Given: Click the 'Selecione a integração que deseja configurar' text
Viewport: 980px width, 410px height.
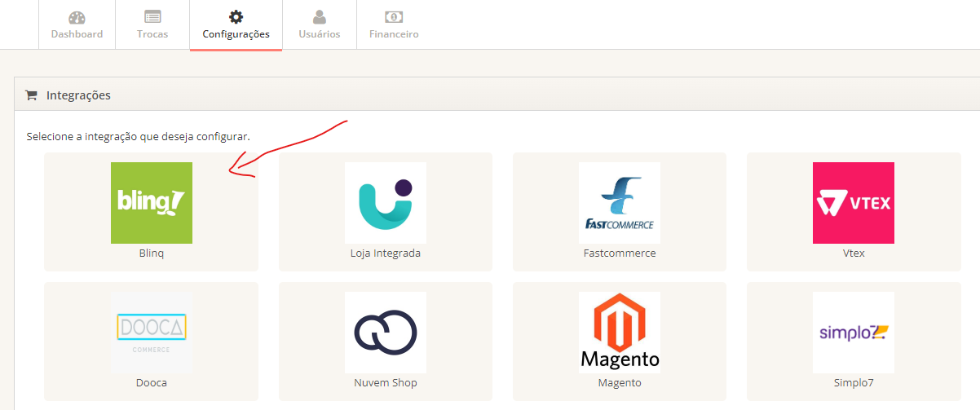Looking at the screenshot, I should [138, 136].
